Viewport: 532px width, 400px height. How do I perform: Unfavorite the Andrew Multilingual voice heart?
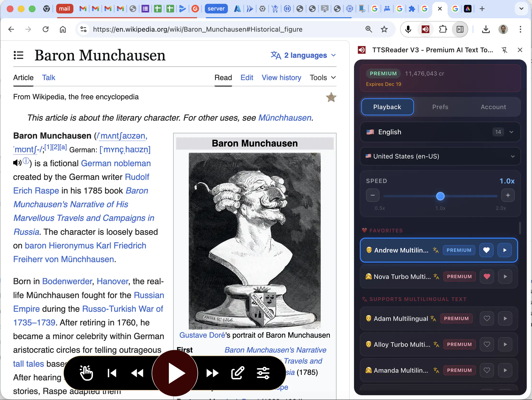[x=486, y=250]
